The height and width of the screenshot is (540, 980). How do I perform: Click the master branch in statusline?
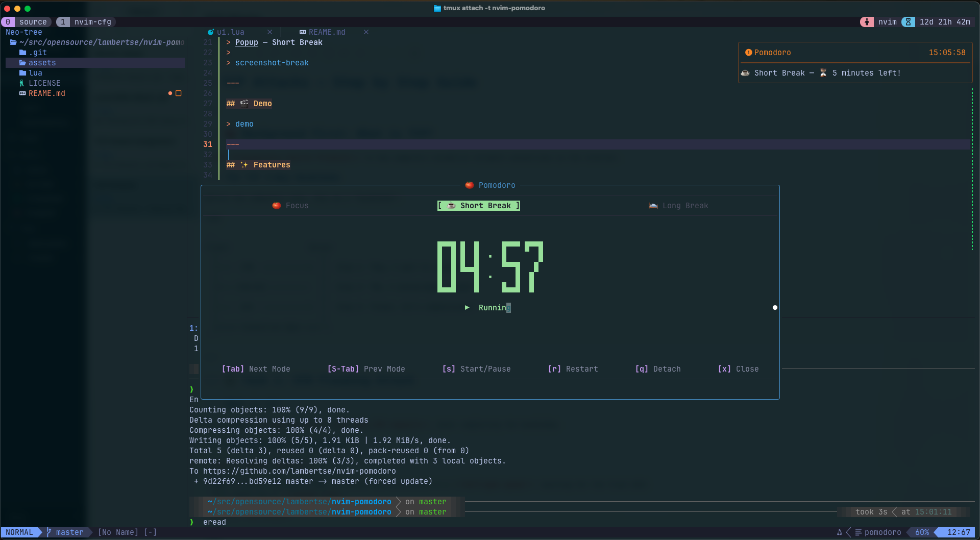pos(69,532)
